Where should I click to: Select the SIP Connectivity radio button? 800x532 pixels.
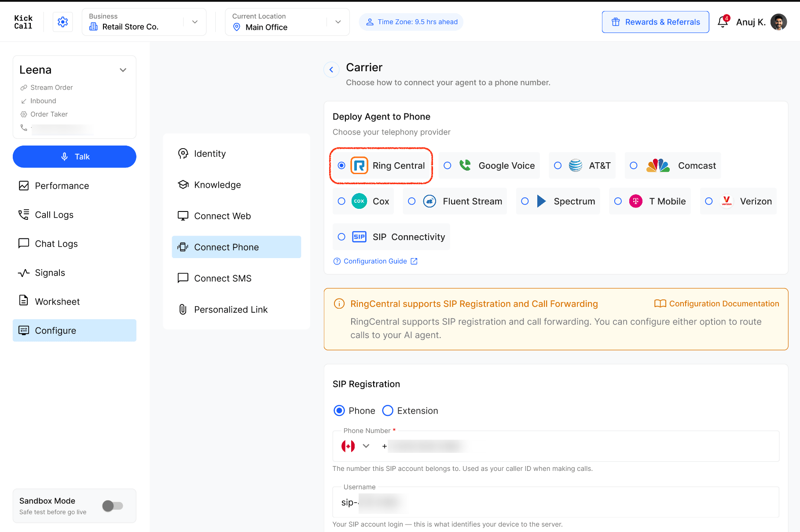[x=341, y=237]
